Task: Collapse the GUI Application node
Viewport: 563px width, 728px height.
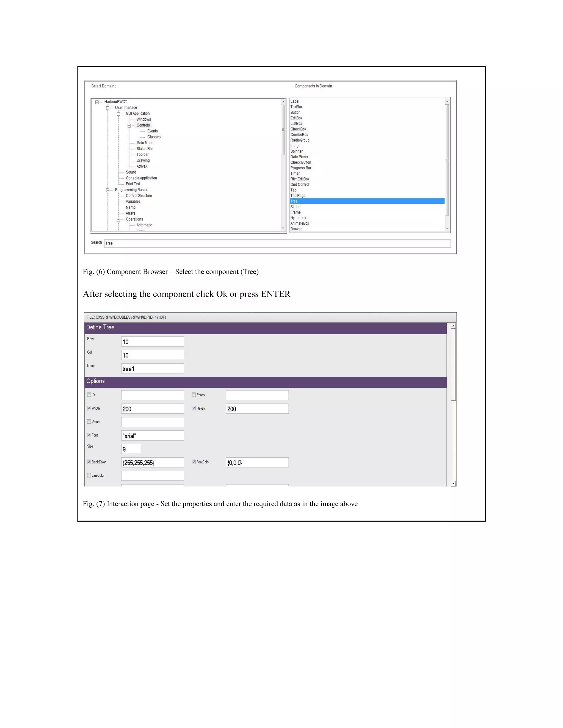Action: tap(118, 114)
